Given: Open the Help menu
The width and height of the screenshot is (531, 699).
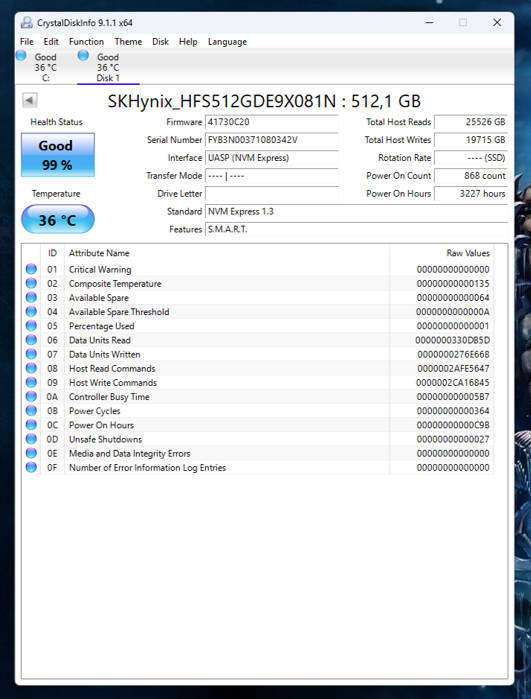Looking at the screenshot, I should [x=188, y=41].
